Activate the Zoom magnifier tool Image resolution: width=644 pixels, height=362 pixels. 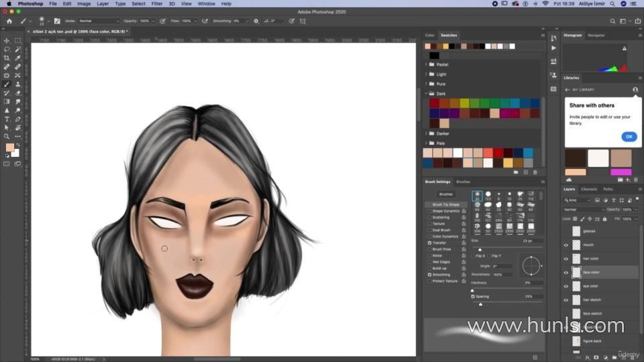point(7,136)
